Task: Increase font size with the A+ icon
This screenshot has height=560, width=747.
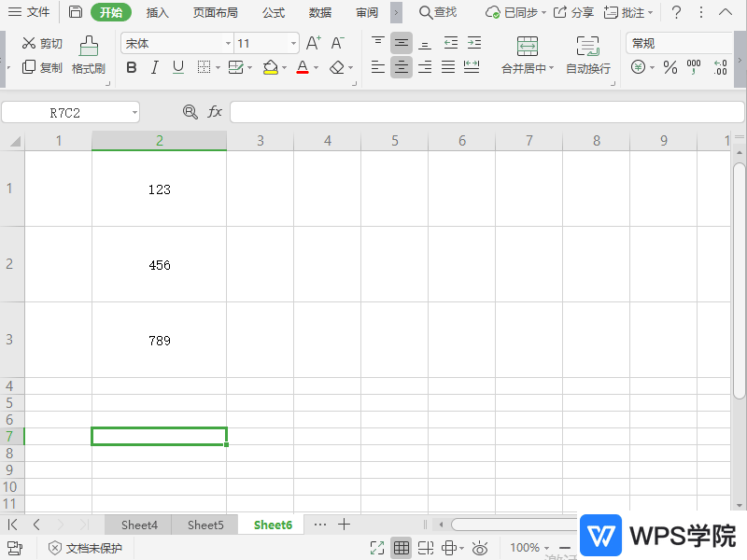Action: (314, 43)
